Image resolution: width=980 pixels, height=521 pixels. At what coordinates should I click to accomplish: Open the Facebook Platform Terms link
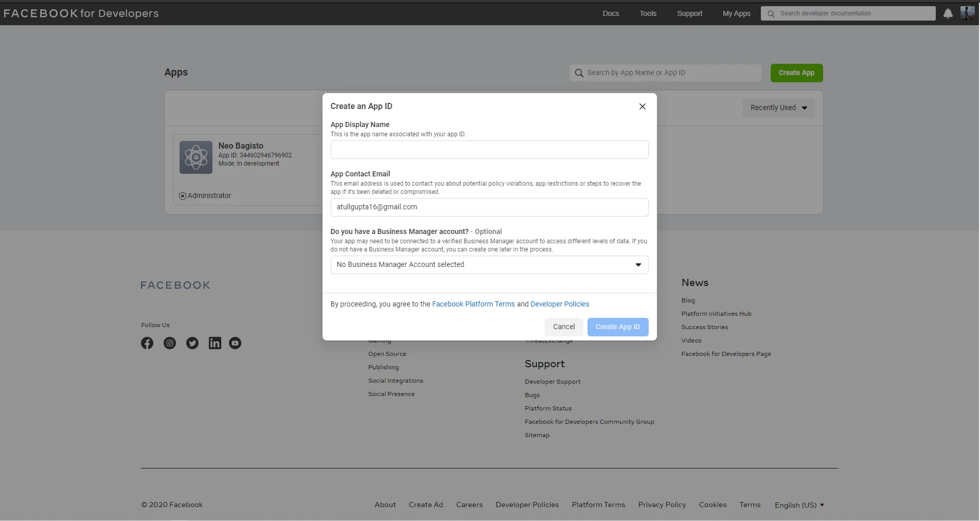473,304
